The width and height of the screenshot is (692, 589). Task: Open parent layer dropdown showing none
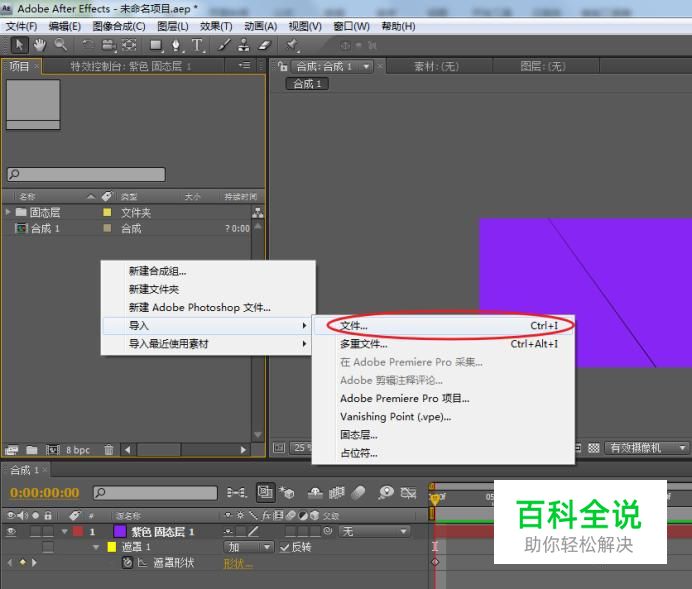(x=374, y=532)
